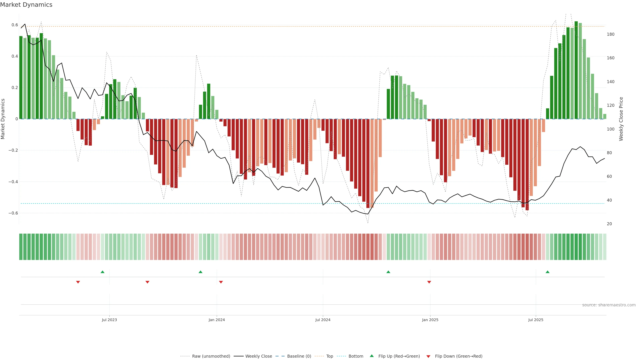Click the red flip-down marker at Jan 2025
Viewport: 644px width, 362px height.
pos(429,282)
